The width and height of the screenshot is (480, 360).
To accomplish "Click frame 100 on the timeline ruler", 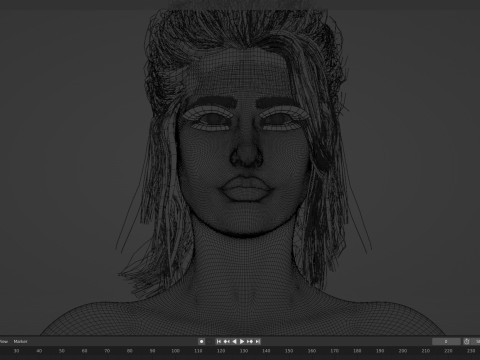I will [175, 351].
